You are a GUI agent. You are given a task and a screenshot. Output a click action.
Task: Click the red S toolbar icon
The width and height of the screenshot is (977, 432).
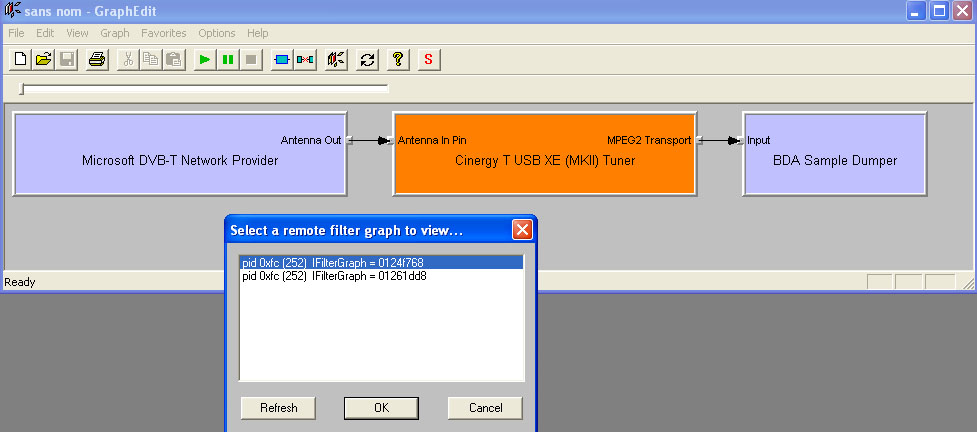pos(429,60)
